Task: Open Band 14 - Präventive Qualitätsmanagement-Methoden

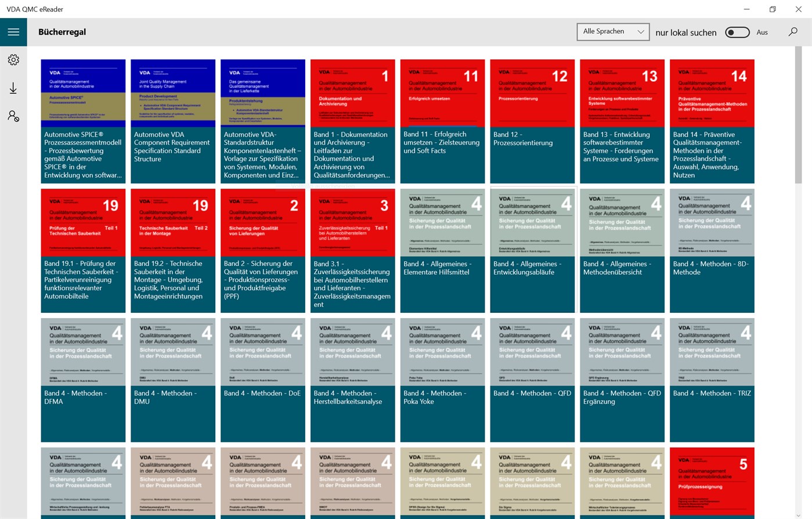Action: pyautogui.click(x=712, y=121)
